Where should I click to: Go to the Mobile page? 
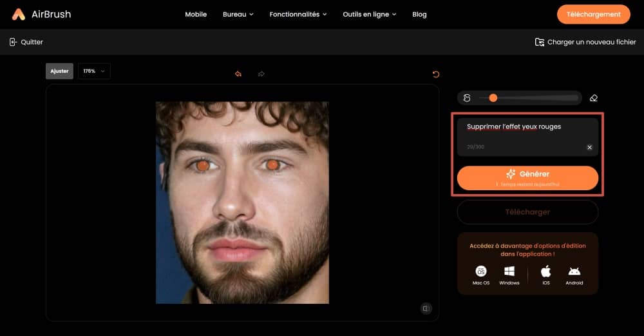click(196, 14)
